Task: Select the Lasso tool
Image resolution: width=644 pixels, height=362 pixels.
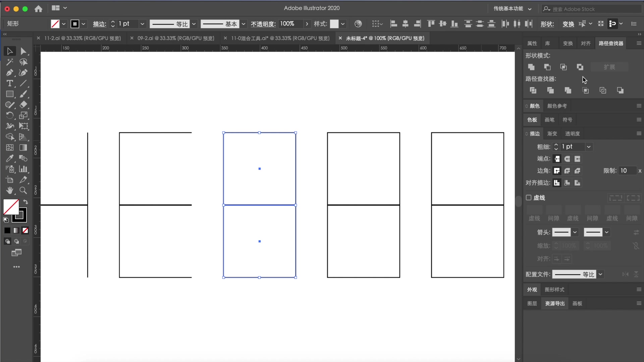Action: click(x=23, y=62)
